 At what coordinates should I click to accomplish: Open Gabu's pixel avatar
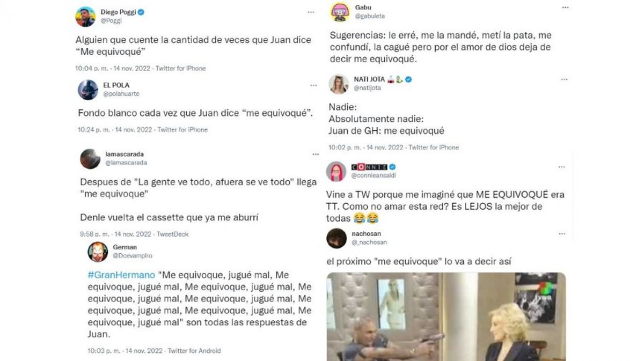[340, 12]
